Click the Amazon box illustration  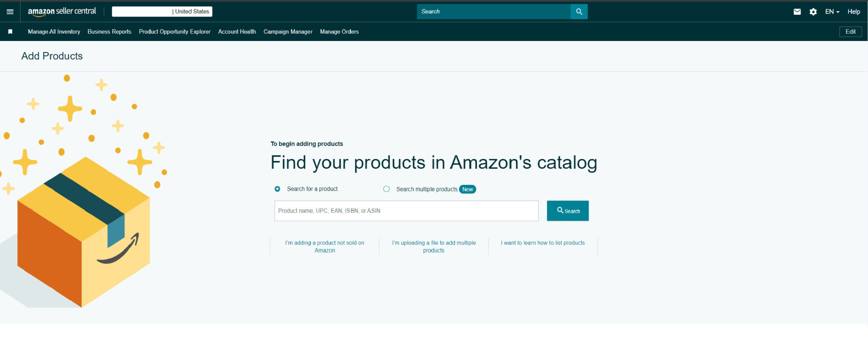pos(83,232)
